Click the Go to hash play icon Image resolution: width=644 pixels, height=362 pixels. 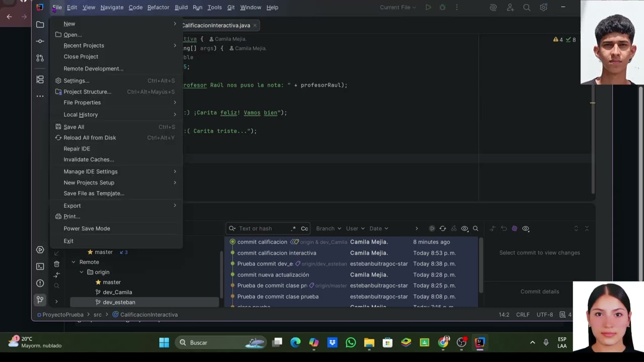(432, 228)
